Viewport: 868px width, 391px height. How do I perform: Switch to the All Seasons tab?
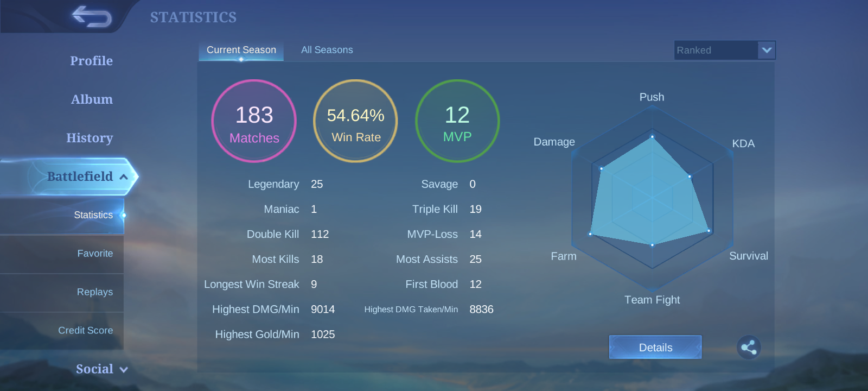pyautogui.click(x=327, y=50)
